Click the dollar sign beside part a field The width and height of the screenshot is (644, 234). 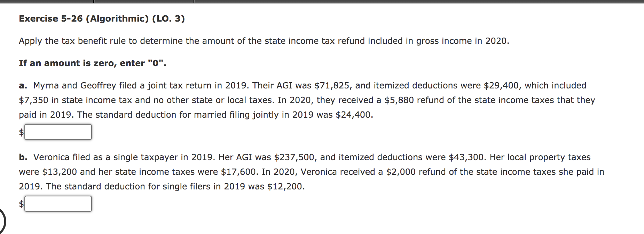point(21,132)
